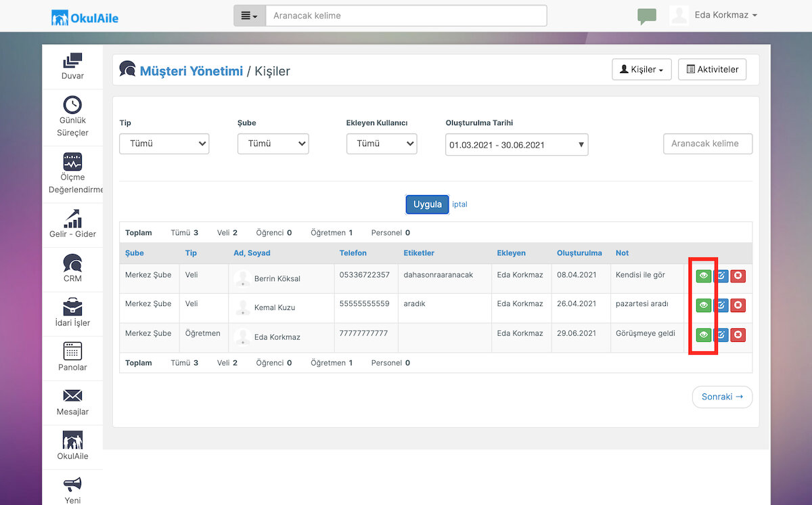This screenshot has width=812, height=505.
Task: Click the 'Kendisi ile gör' note
Action: 640,275
